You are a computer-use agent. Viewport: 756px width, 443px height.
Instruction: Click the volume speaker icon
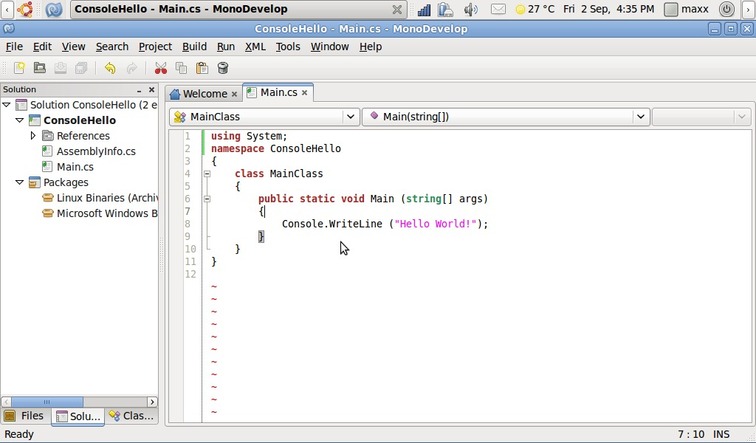(x=470, y=9)
